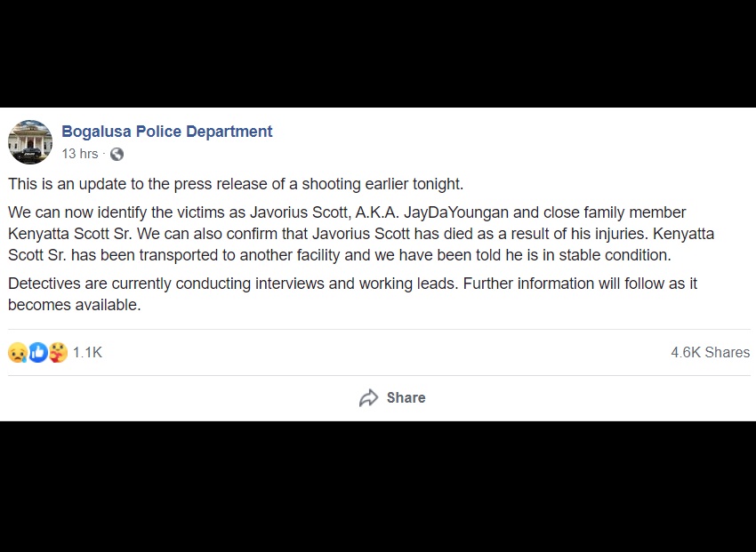756x552 pixels.
Task: Click the share arrow icon
Action: [x=369, y=398]
